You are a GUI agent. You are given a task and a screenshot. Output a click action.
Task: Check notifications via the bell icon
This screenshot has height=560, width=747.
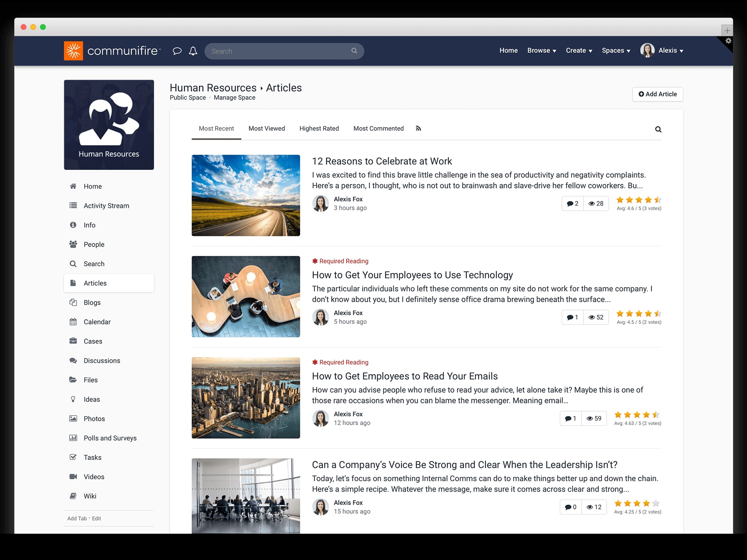coord(193,51)
